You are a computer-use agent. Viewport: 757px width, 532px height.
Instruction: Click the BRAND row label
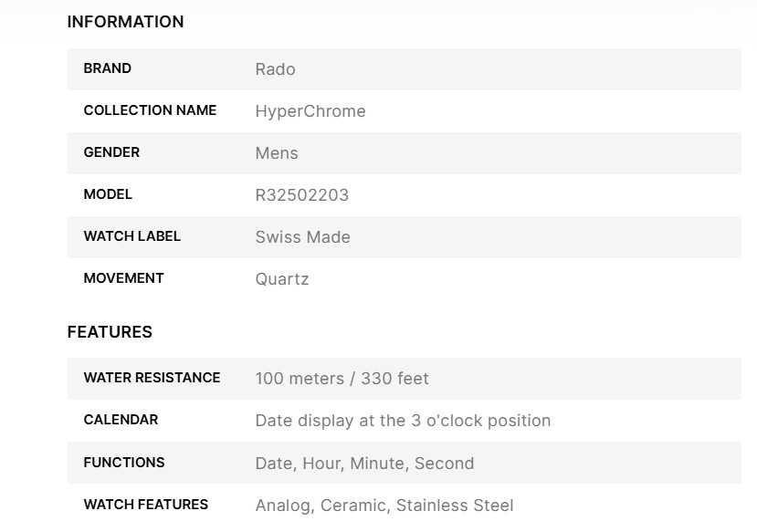107,68
